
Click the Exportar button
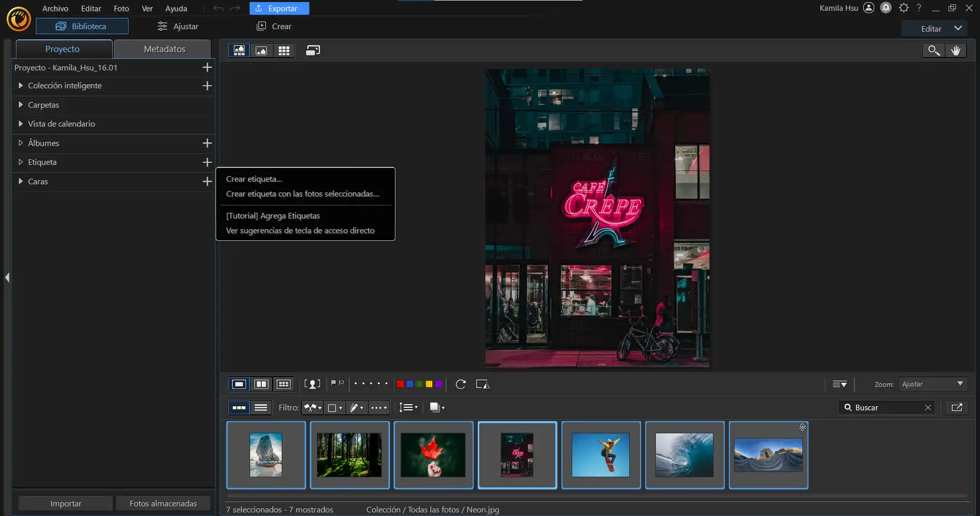pyautogui.click(x=279, y=9)
